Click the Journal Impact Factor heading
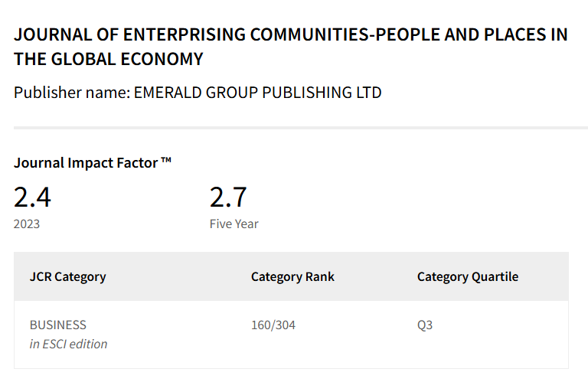Viewport: 588px width, 382px height. pos(86,162)
